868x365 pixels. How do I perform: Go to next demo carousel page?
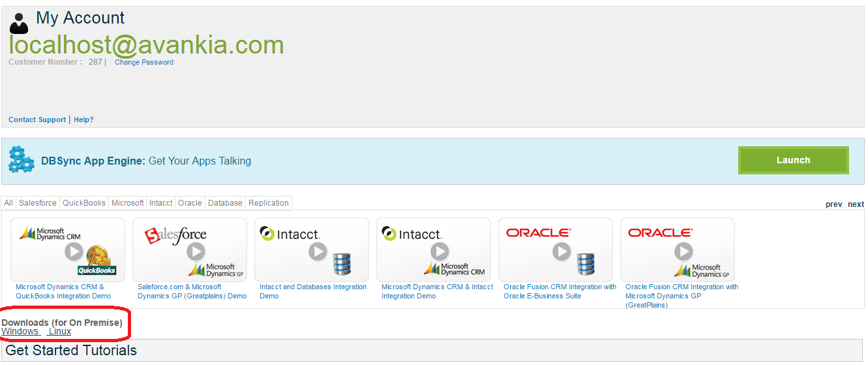(x=856, y=204)
